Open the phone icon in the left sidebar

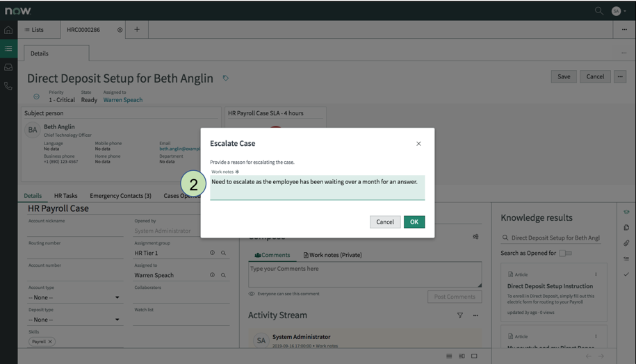8,86
